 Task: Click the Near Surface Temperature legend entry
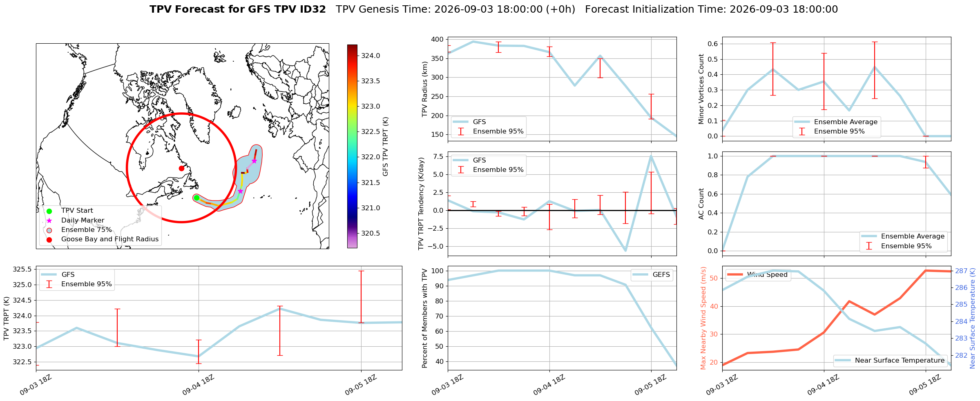coord(890,360)
